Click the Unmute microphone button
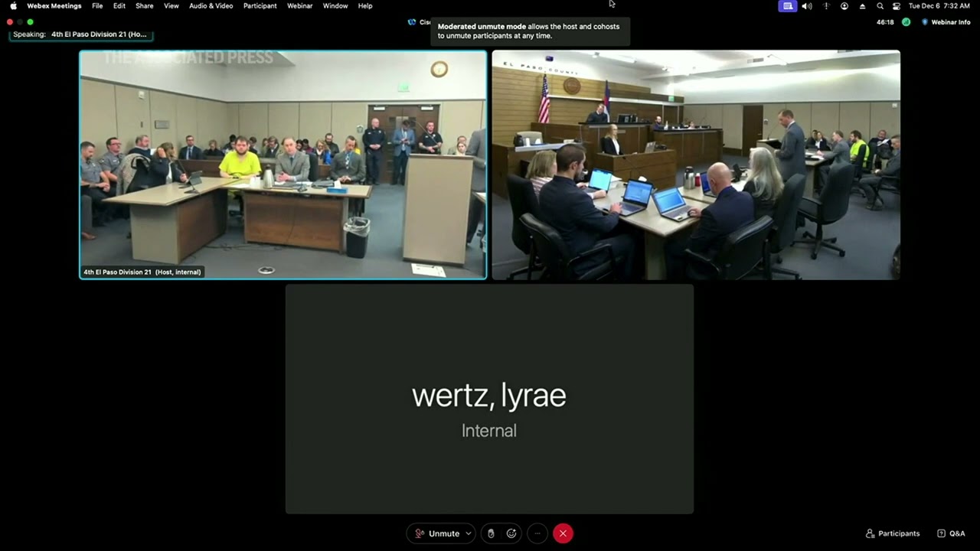 pyautogui.click(x=436, y=533)
